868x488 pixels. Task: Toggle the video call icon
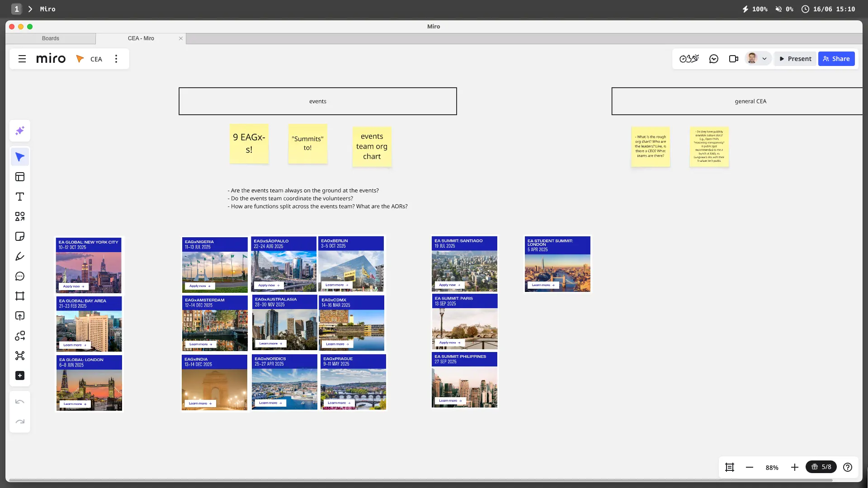coord(733,59)
